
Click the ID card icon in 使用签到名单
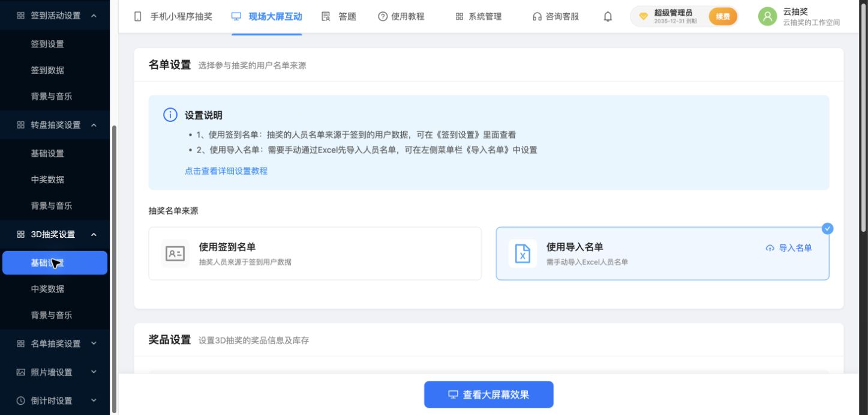point(175,253)
